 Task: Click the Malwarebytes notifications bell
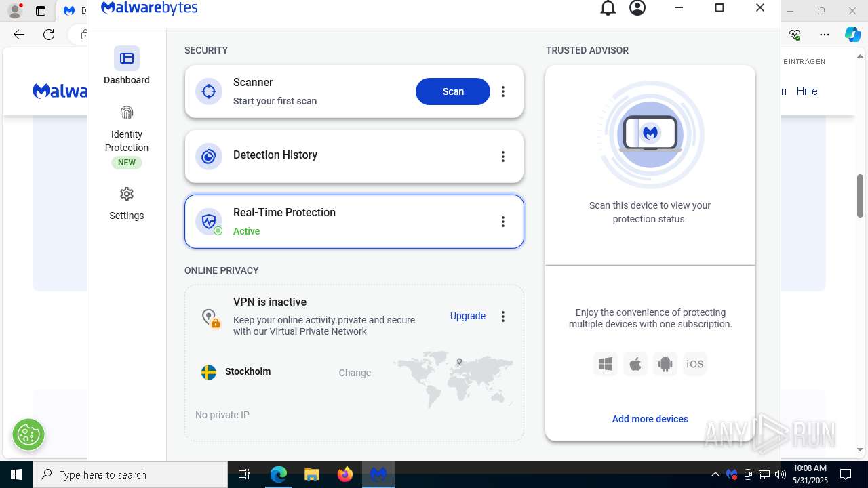point(608,8)
